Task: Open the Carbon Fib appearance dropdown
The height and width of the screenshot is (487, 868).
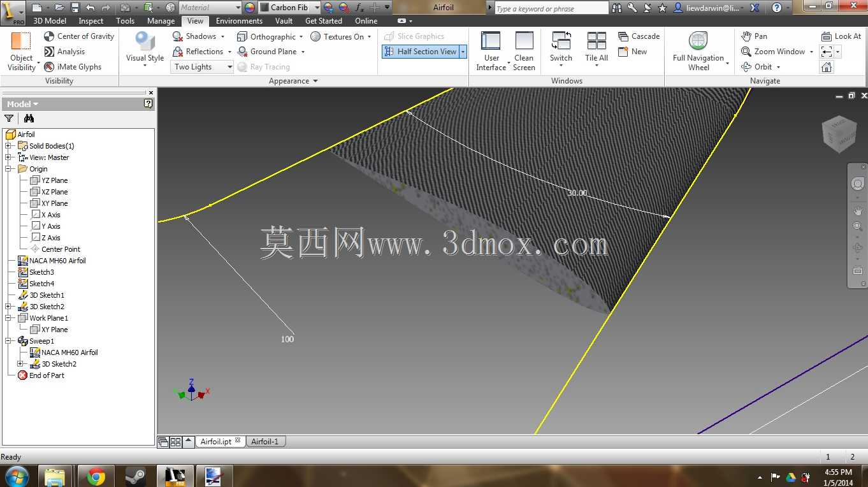Action: click(x=289, y=8)
